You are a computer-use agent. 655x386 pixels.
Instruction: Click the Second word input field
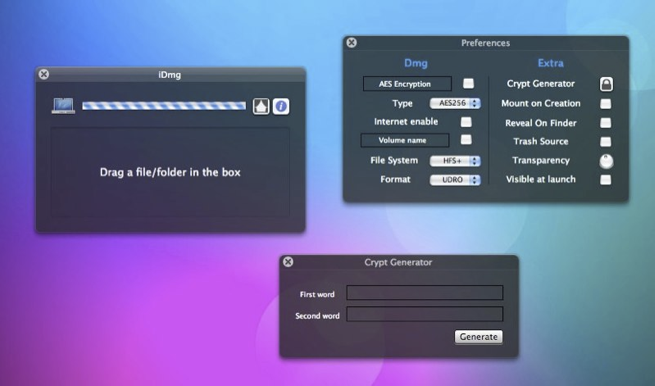coord(425,314)
